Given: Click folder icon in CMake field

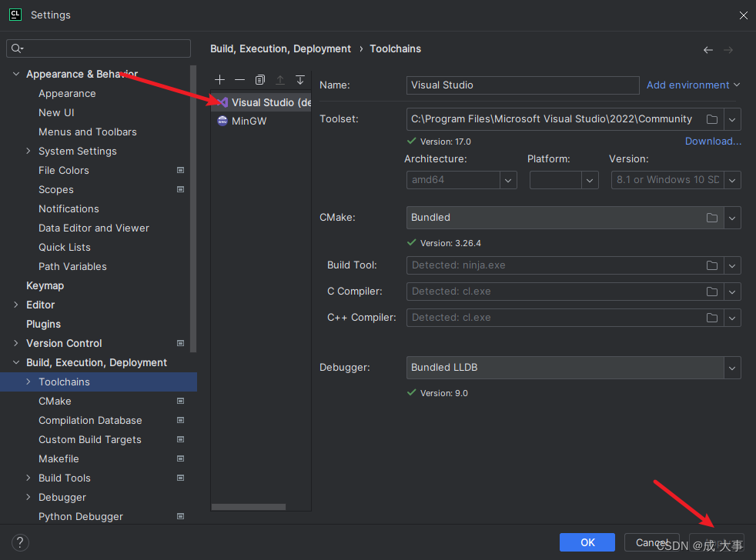Looking at the screenshot, I should tap(712, 218).
